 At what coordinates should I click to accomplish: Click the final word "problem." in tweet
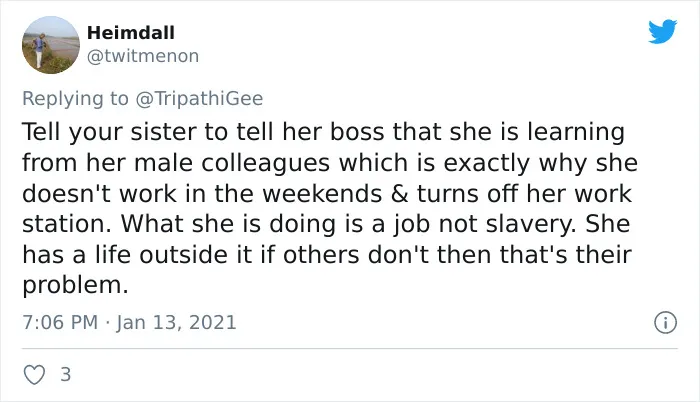pyautogui.click(x=75, y=285)
